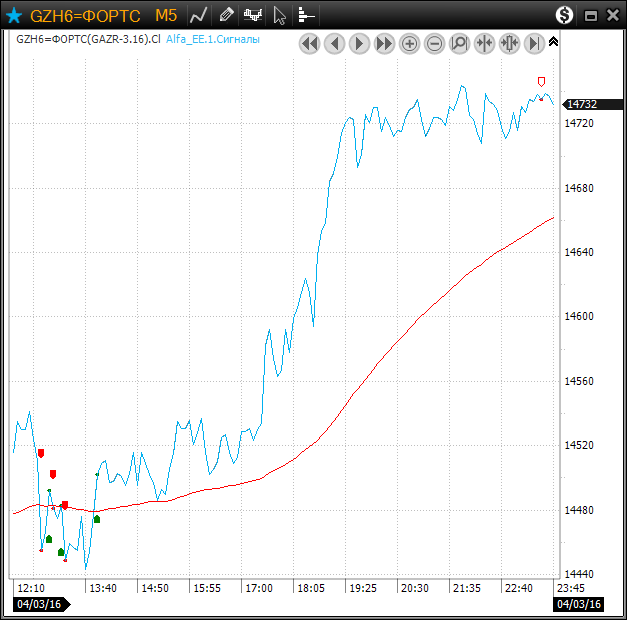
Task: Click the Alfa_EE.1.Сигналы indicator label
Action: coord(212,40)
